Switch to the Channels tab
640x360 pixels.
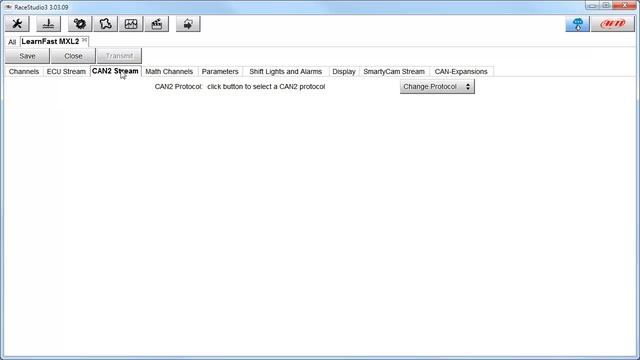[x=24, y=71]
